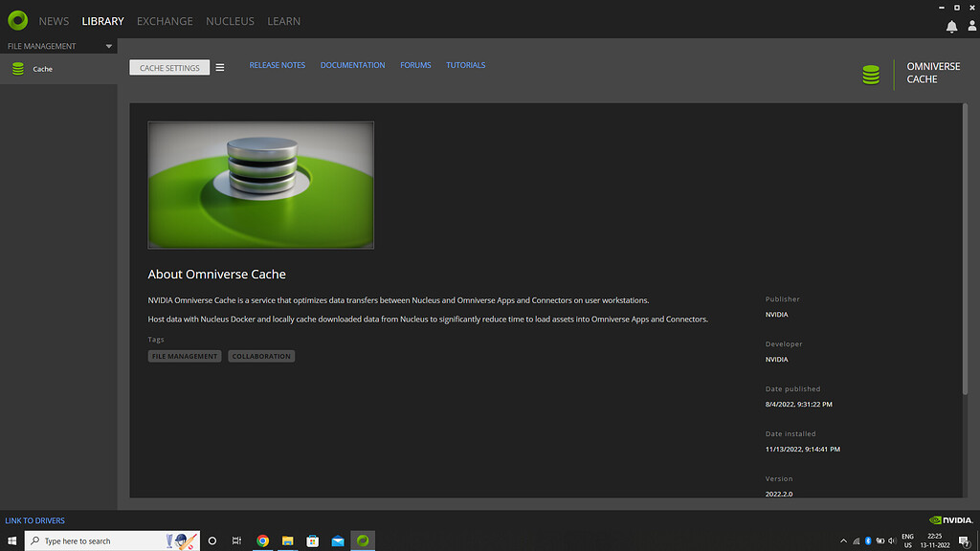The image size is (980, 551).
Task: Click the battery tray icon
Action: click(x=880, y=541)
